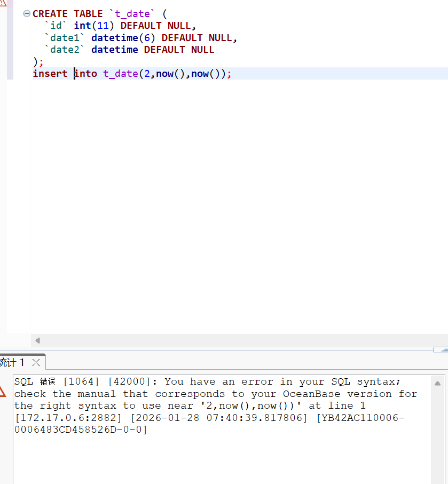Click the t_date name in the insert statement
Image resolution: width=448 pixels, height=484 pixels.
pyautogui.click(x=120, y=74)
